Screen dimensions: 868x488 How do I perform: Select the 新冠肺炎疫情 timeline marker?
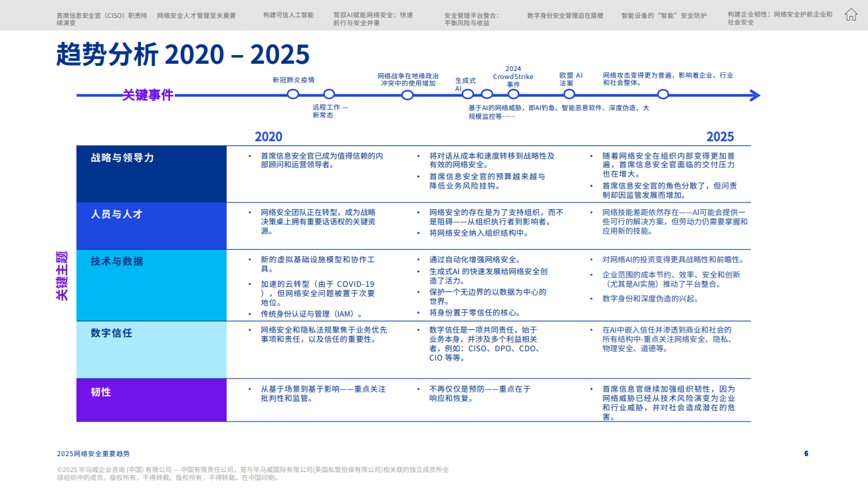[293, 95]
